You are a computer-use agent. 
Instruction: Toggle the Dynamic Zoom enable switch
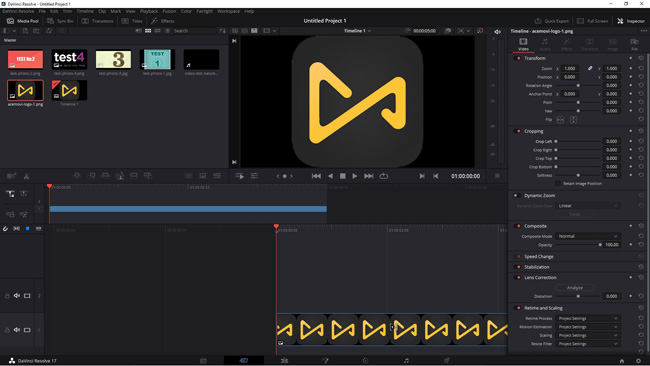[517, 195]
